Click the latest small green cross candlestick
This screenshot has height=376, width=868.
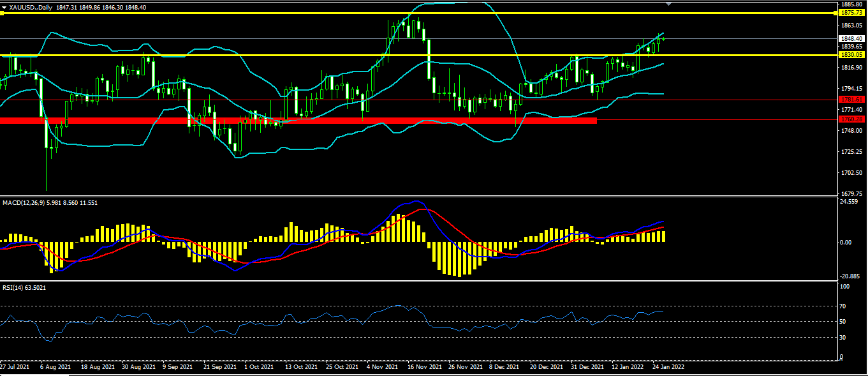coord(663,39)
